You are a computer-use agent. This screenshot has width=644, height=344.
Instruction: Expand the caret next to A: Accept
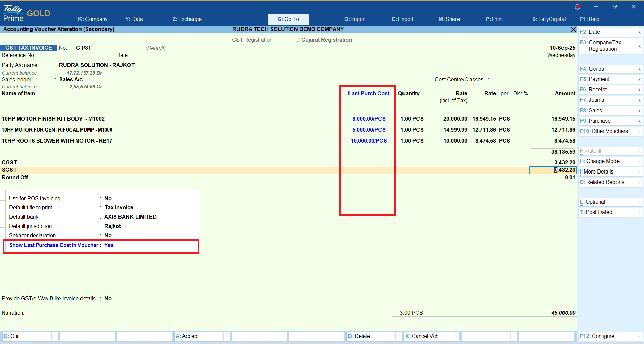point(226,336)
